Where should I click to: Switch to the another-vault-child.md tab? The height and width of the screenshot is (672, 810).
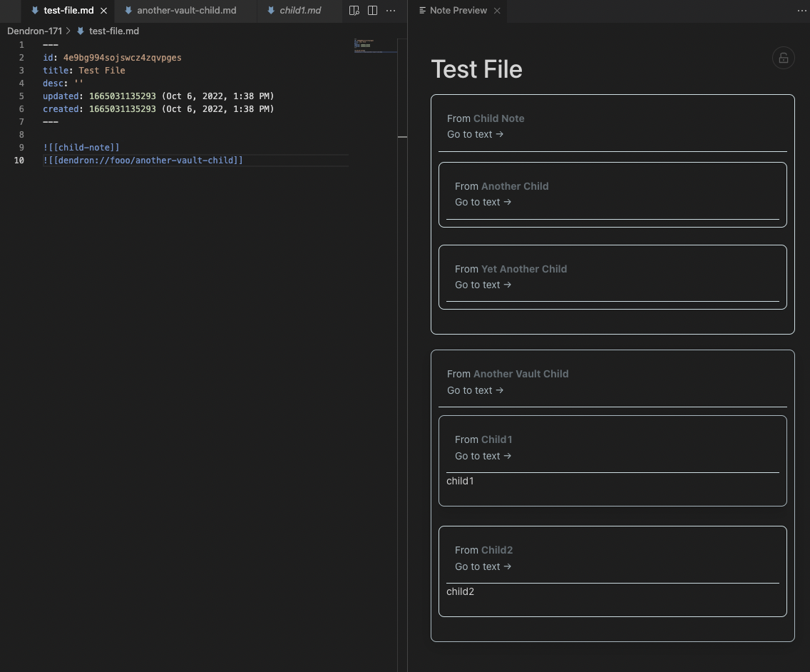click(184, 10)
